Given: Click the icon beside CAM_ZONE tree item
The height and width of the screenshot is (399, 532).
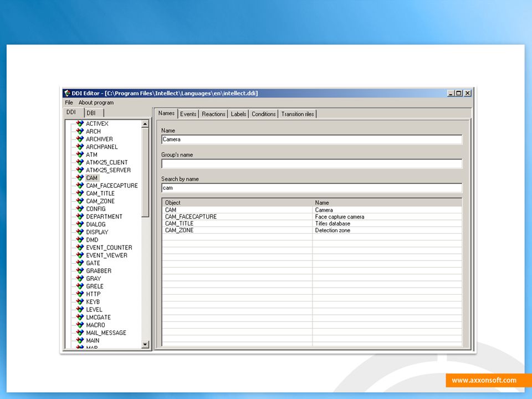Looking at the screenshot, I should [80, 201].
